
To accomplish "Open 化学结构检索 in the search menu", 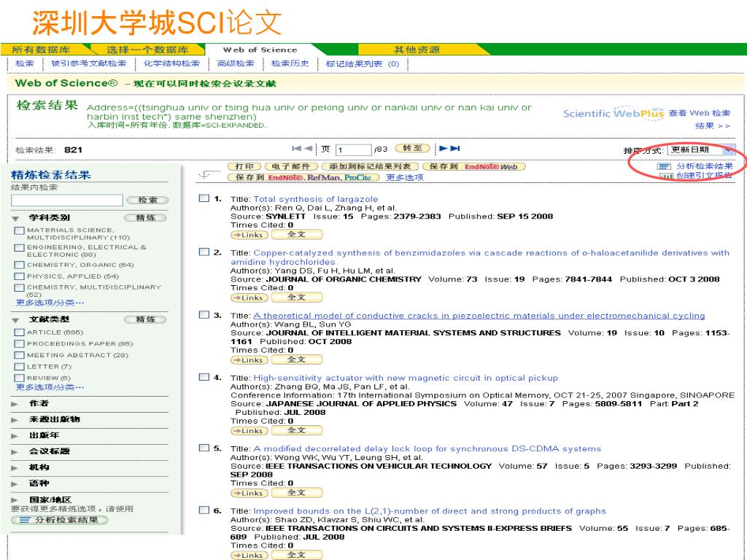I will click(172, 63).
